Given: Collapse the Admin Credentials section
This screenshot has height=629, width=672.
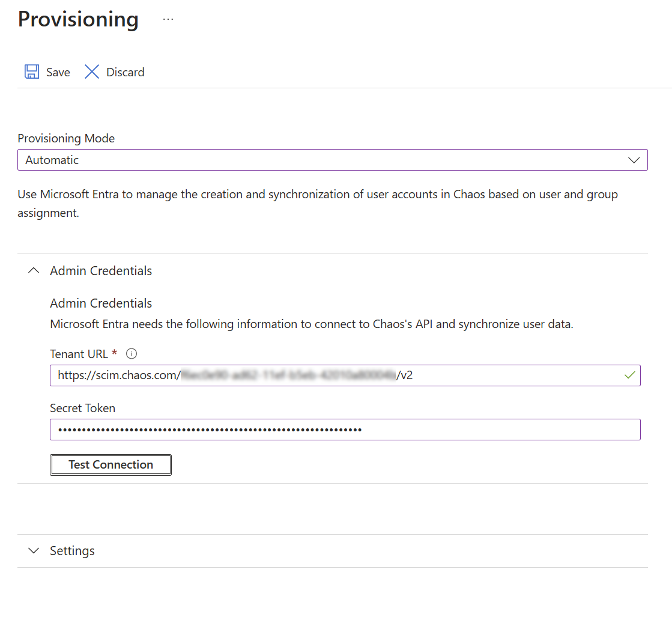Looking at the screenshot, I should (34, 270).
